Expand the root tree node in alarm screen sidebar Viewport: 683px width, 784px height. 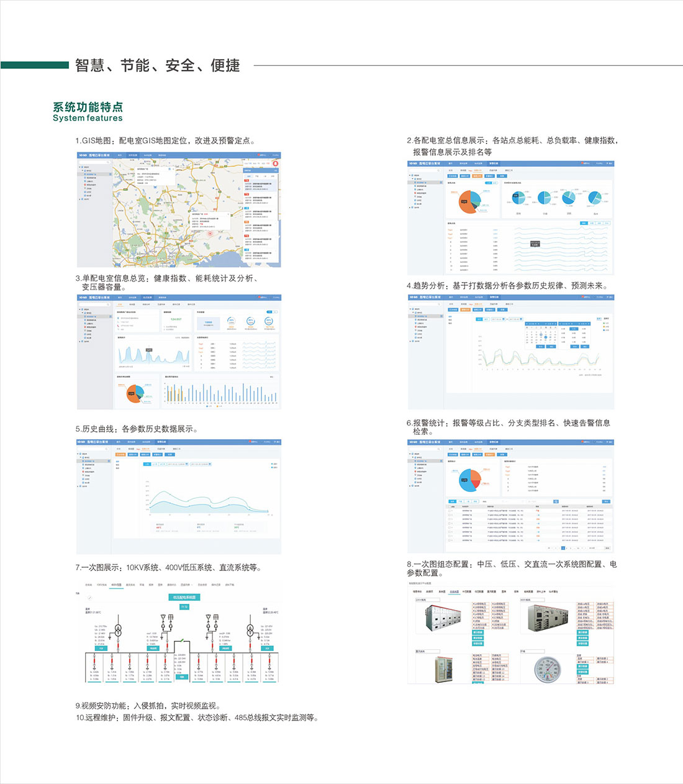coord(410,454)
